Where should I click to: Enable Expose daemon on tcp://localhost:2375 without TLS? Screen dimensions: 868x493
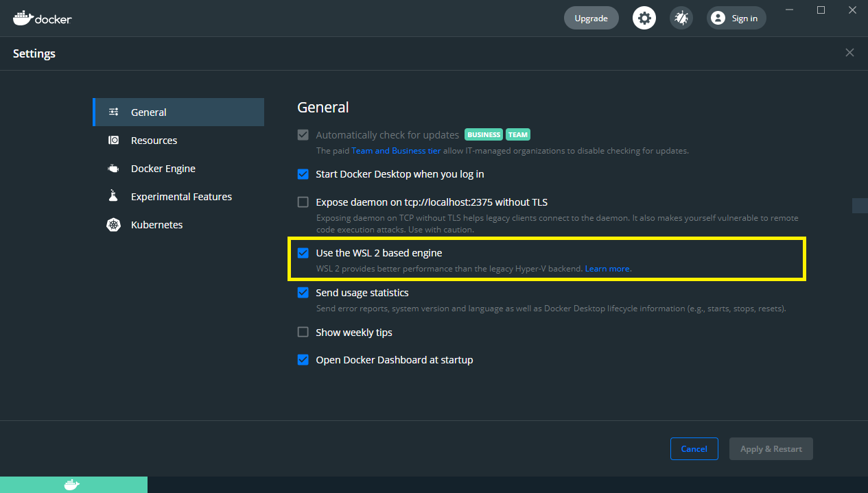[303, 202]
